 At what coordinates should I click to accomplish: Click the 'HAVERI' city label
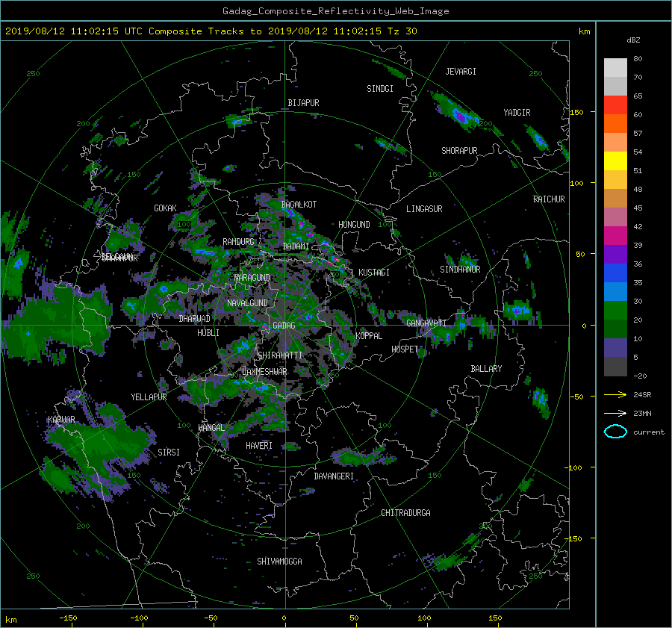pos(259,446)
